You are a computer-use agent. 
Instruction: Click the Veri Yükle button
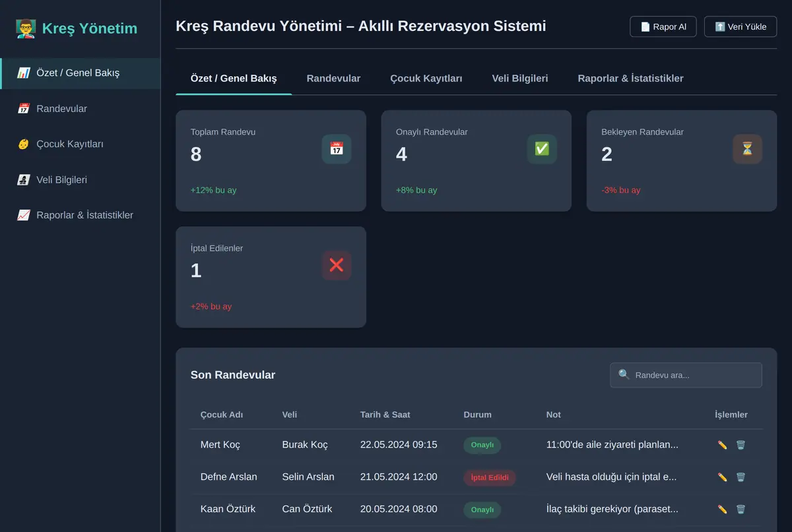point(741,27)
